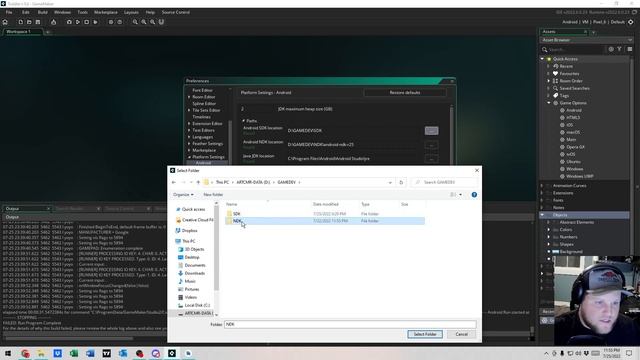Open the File menu
The height and width of the screenshot is (360, 640).
pos(9,12)
